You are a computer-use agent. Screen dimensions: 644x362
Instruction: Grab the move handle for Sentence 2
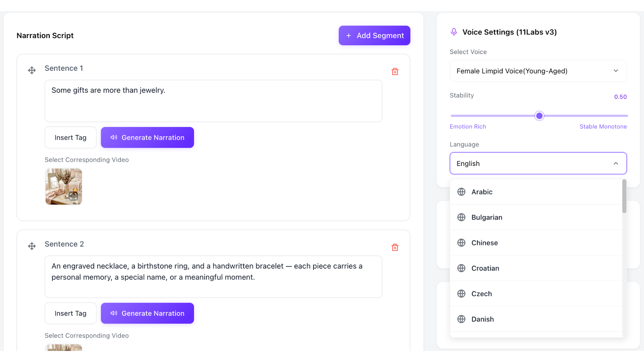coord(32,246)
